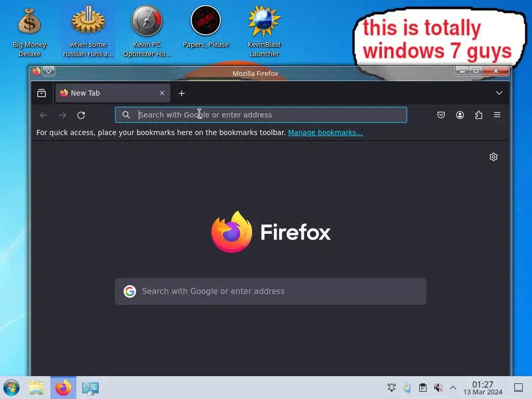Launch KevinBlast Launcher desktop icon
Screen dimensions: 532x399
pos(264,31)
